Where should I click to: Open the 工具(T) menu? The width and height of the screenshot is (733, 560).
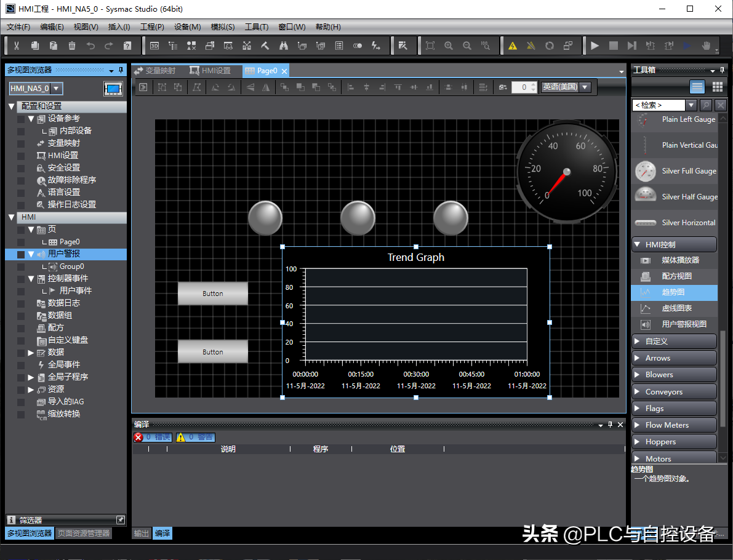click(x=256, y=27)
